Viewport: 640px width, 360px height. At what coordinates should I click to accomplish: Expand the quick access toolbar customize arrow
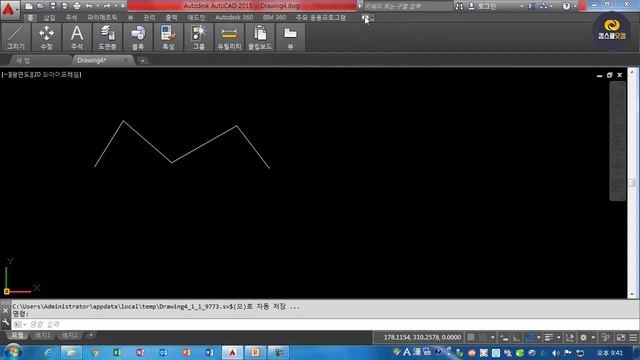pos(122,6)
